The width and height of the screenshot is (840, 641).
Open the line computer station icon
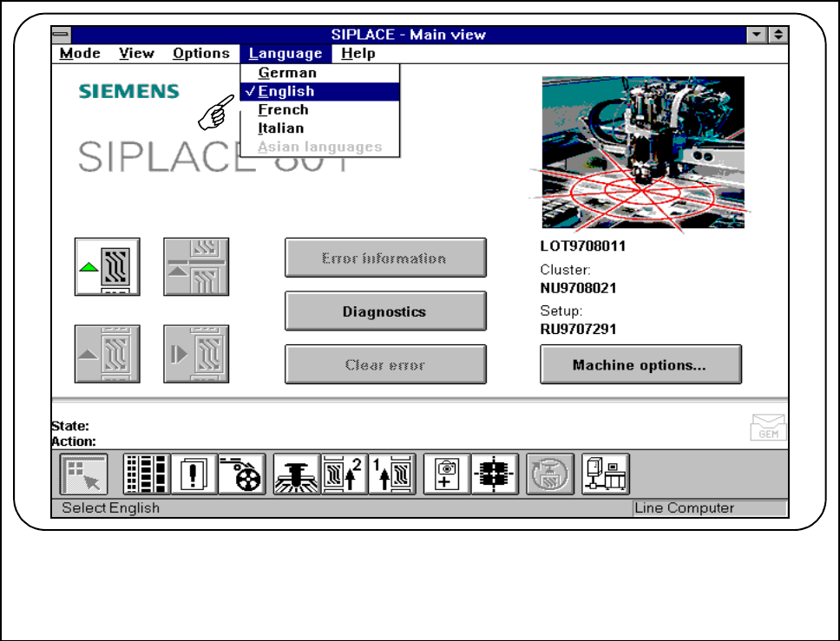pos(606,474)
